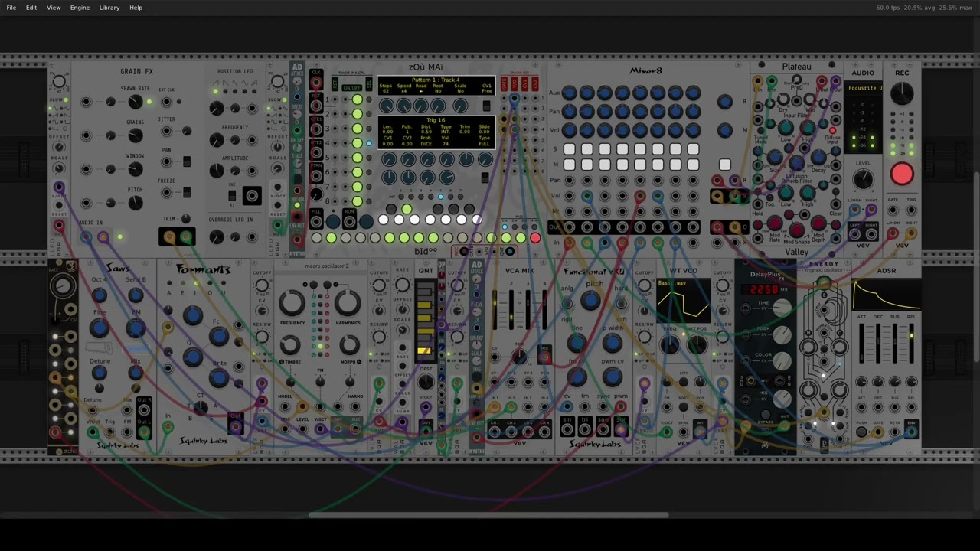Image resolution: width=980 pixels, height=551 pixels.
Task: Toggle the PAN switch on Grain FX
Action: pos(186,161)
